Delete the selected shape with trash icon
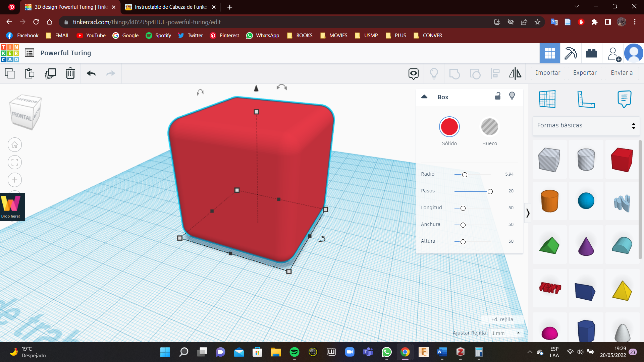This screenshot has height=362, width=644. [70, 73]
